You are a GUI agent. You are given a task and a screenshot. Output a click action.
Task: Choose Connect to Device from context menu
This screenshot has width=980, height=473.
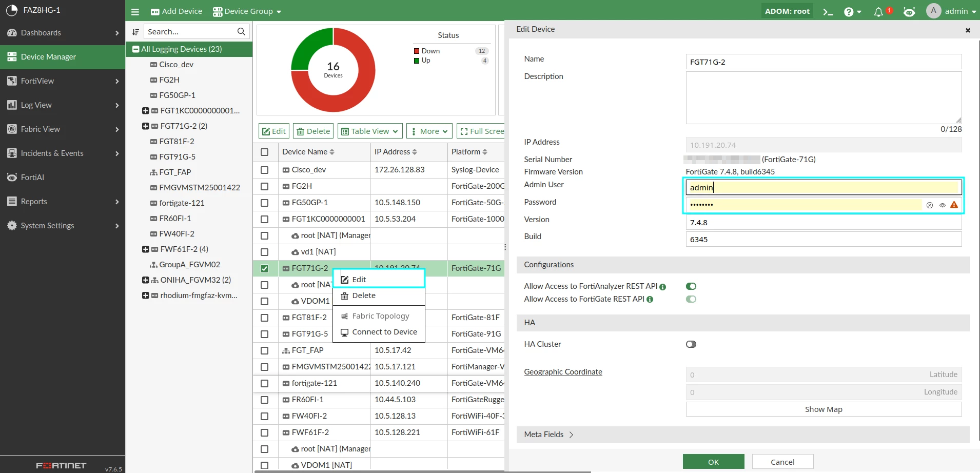379,332
